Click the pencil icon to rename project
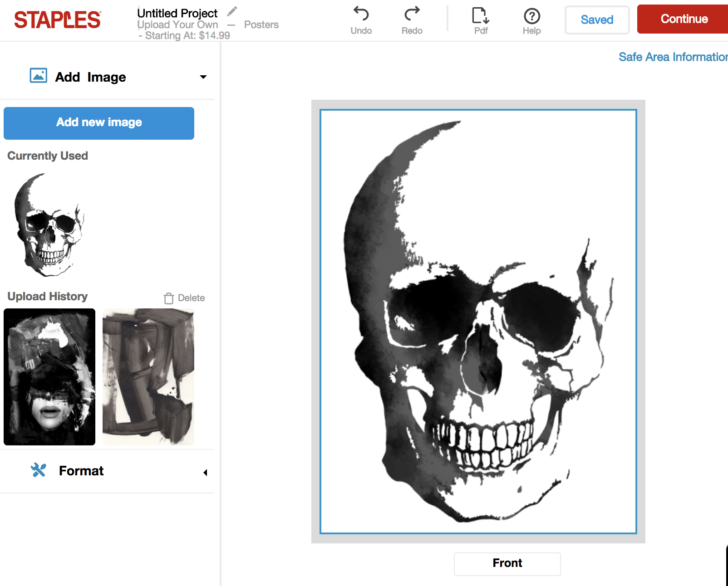The image size is (728, 586). pyautogui.click(x=232, y=11)
